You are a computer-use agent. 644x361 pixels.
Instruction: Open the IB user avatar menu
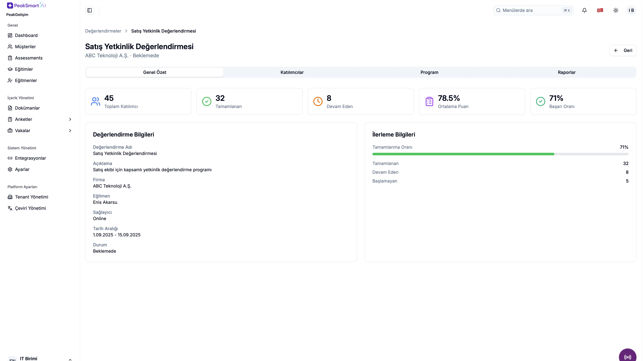(631, 10)
